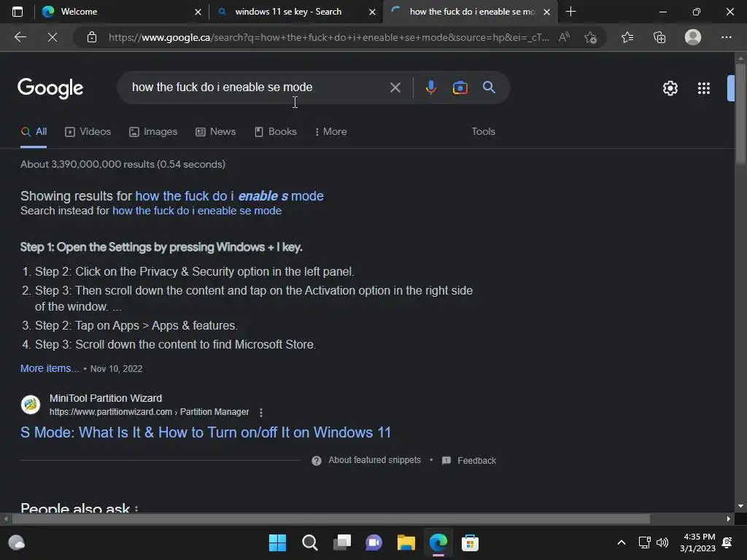Open Task View on taskbar
This screenshot has width=747, height=560.
[x=341, y=542]
